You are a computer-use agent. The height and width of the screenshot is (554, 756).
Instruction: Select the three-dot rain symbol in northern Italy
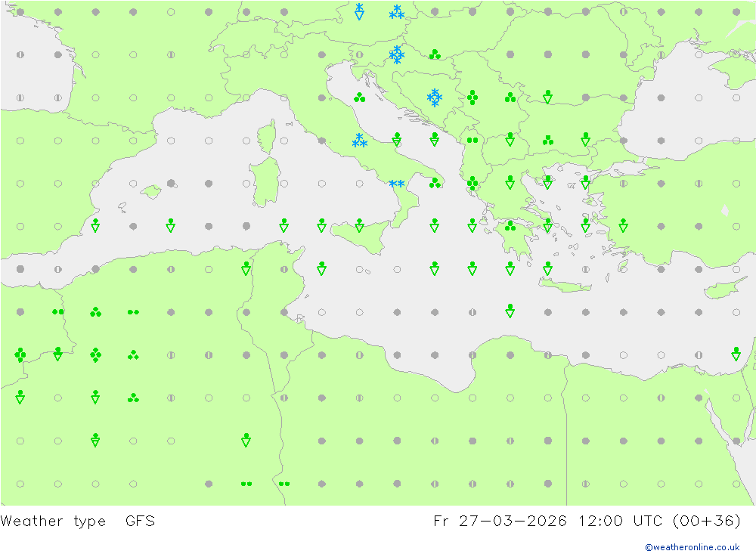point(359,97)
